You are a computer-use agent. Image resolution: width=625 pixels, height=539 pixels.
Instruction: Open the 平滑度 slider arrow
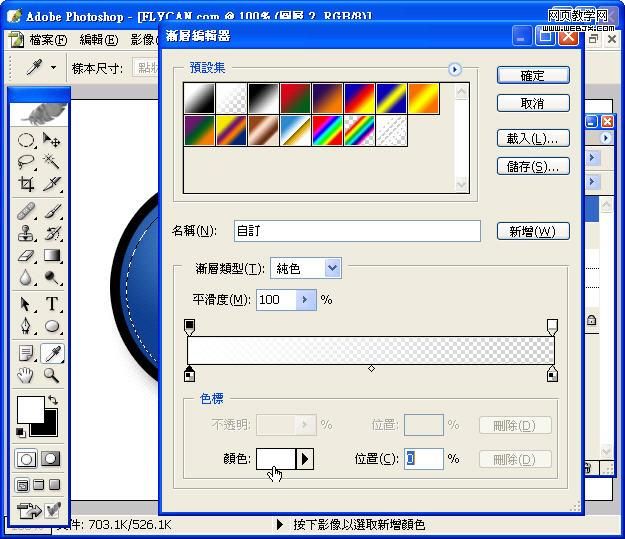coord(306,299)
